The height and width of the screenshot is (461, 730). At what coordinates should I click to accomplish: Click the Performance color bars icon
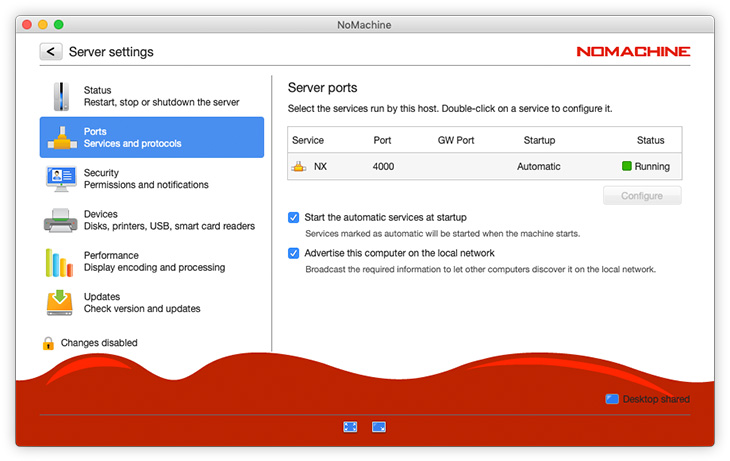pos(61,262)
